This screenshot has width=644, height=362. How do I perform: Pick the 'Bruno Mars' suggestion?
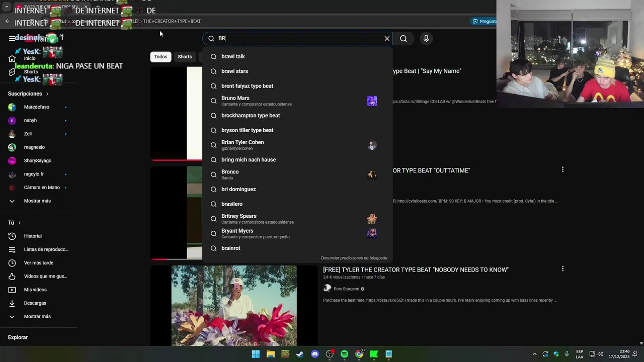pyautogui.click(x=297, y=101)
